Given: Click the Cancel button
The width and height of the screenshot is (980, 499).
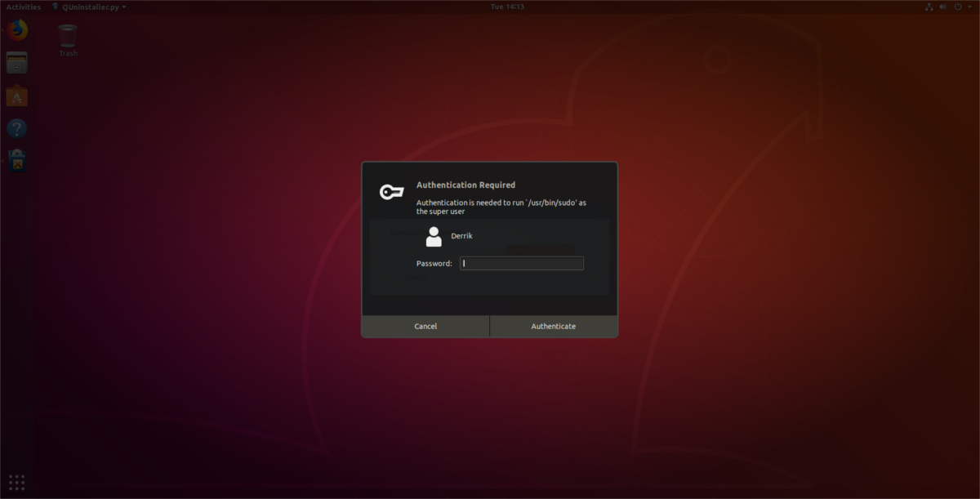Looking at the screenshot, I should [425, 326].
